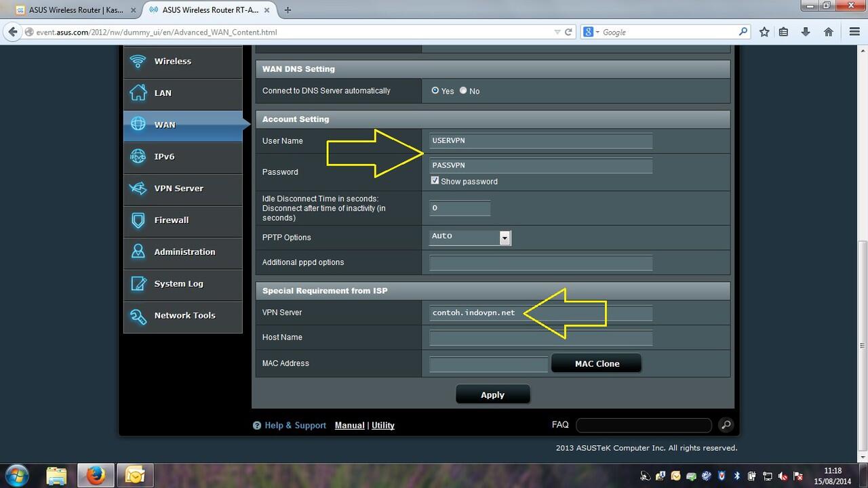Open the Outlook icon on the taskbar
The image size is (868, 488).
(135, 475)
